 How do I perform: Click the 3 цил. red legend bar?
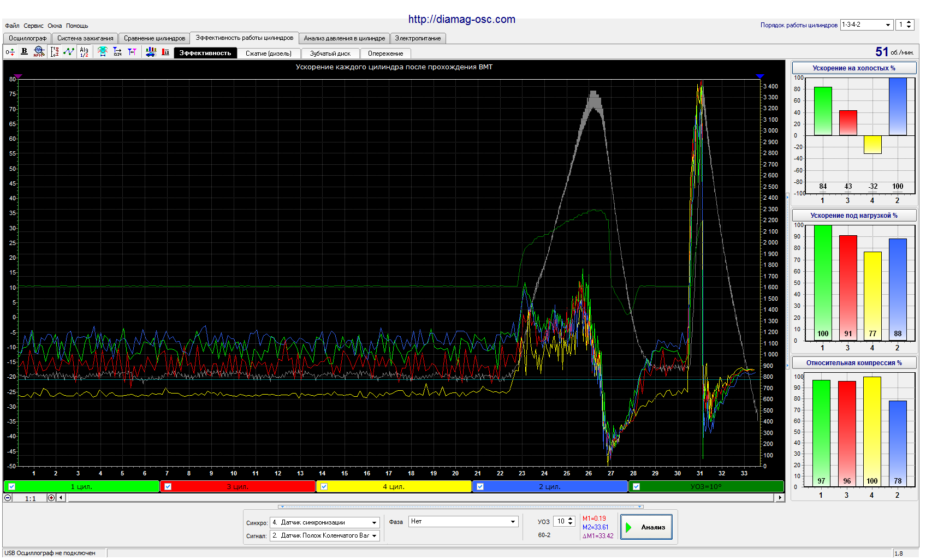pyautogui.click(x=238, y=487)
